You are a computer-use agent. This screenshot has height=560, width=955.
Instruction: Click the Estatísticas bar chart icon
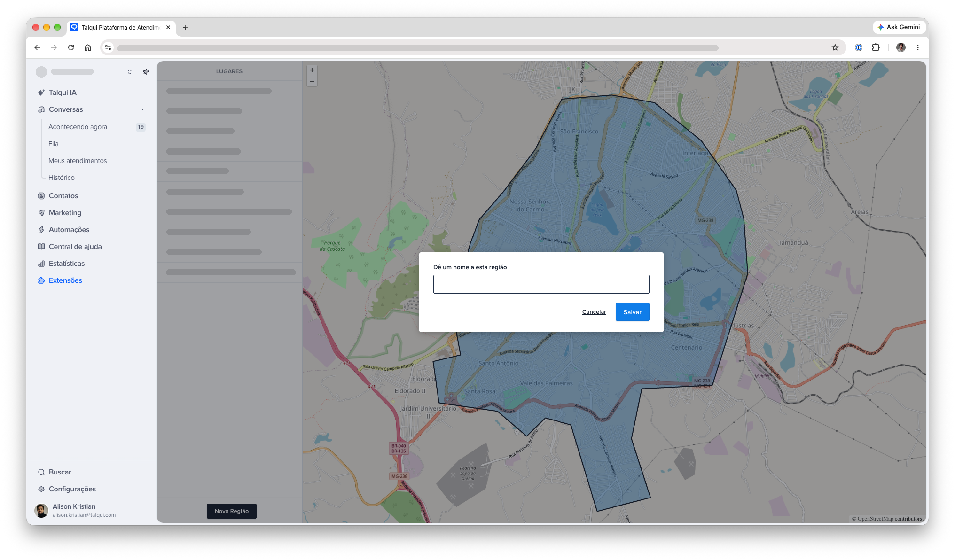click(41, 264)
